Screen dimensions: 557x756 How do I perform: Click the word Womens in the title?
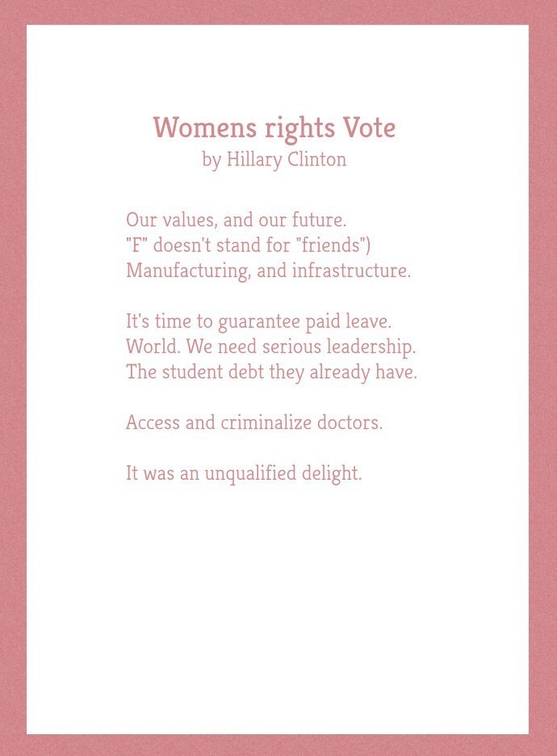click(205, 128)
